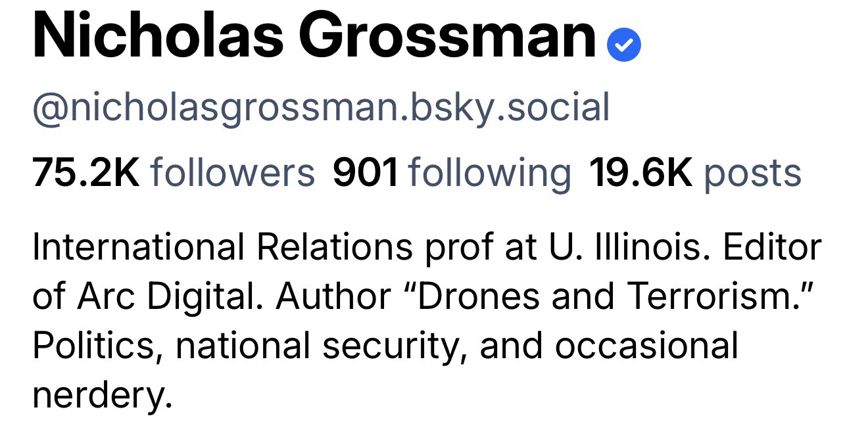
Task: Select the @nicholasgrossman.bsky.social handle
Action: pyautogui.click(x=321, y=108)
